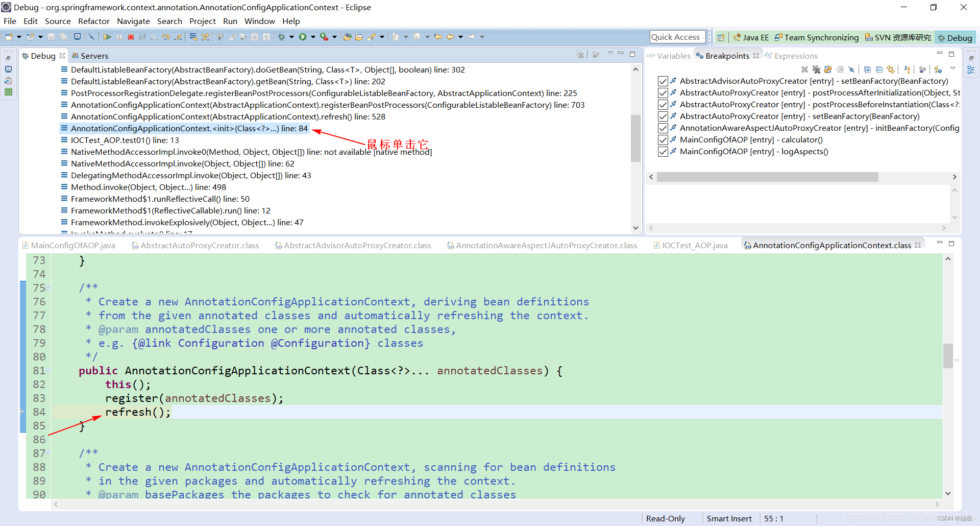Open the New dropdown arrow
This screenshot has width=980, height=526.
(19, 37)
